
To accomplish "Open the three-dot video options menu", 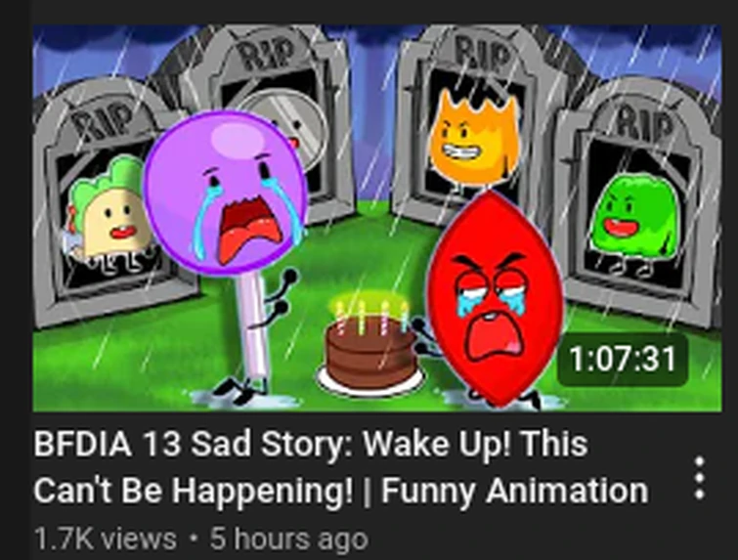I will [700, 478].
